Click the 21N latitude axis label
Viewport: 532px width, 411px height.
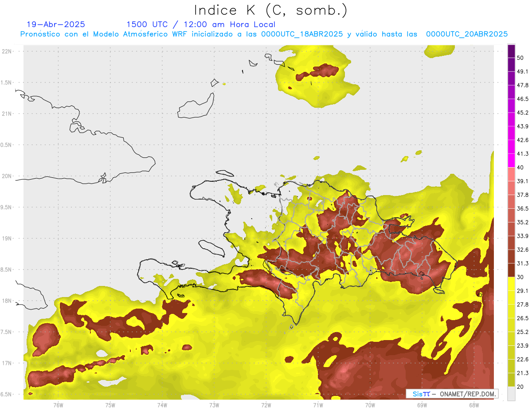[7, 114]
